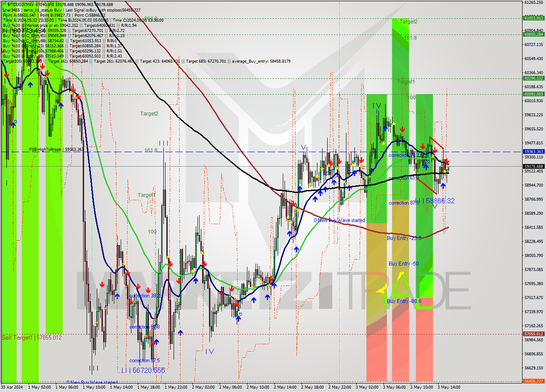
Task: Click the green 61053.913 price axis tag
Action: click(x=534, y=18)
